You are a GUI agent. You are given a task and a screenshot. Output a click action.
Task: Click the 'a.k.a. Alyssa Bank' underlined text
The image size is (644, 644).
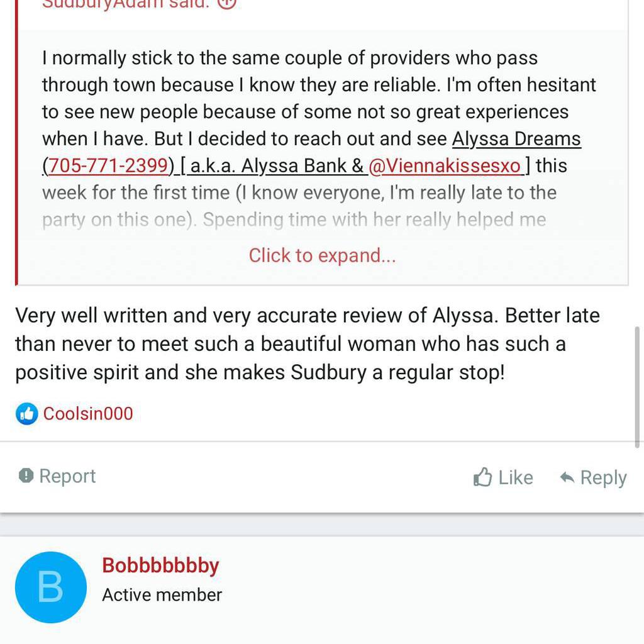pos(277,165)
